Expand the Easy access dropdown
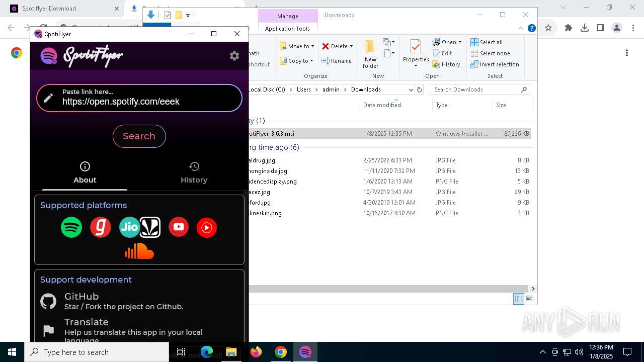The height and width of the screenshot is (362, 644). coord(389,53)
